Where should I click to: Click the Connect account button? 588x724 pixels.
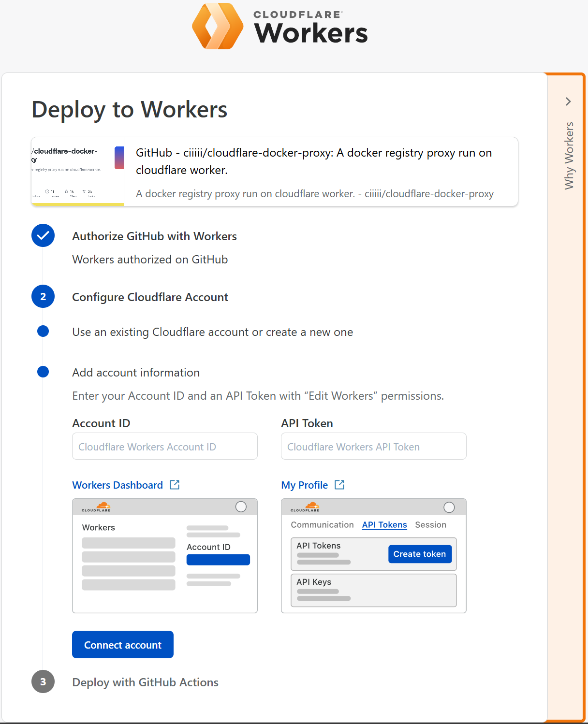click(x=123, y=645)
